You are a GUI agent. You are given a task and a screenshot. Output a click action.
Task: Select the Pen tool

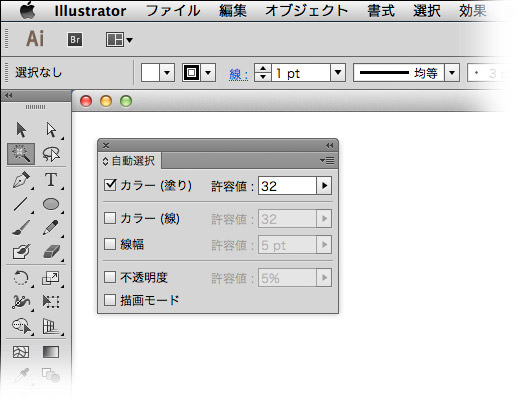(x=21, y=180)
